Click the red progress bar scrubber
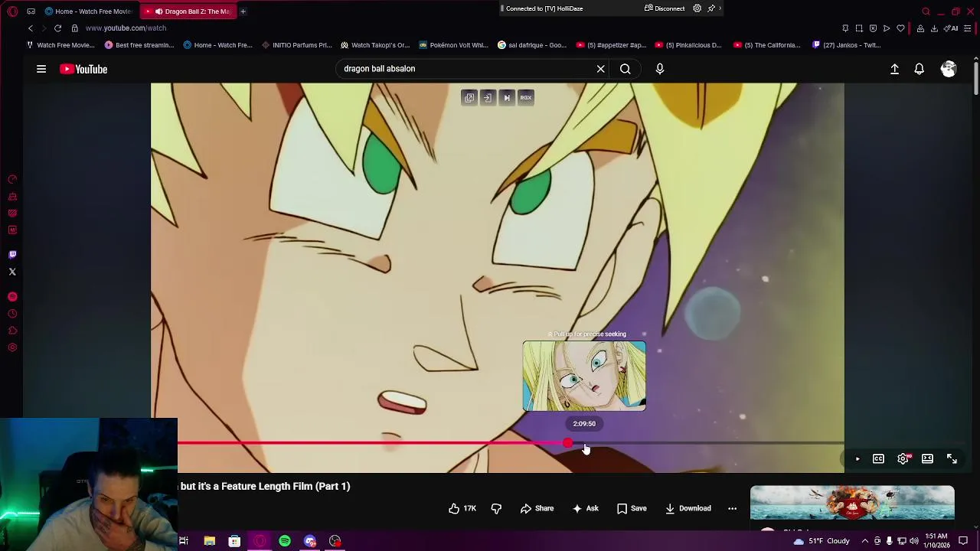This screenshot has width=980, height=551. point(567,443)
